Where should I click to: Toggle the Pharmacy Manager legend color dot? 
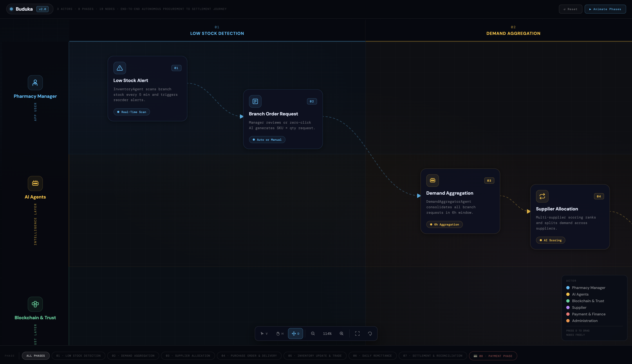click(568, 288)
